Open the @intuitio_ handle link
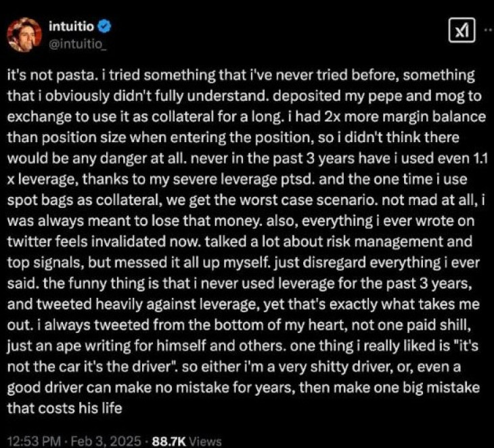494x448 pixels. point(77,43)
